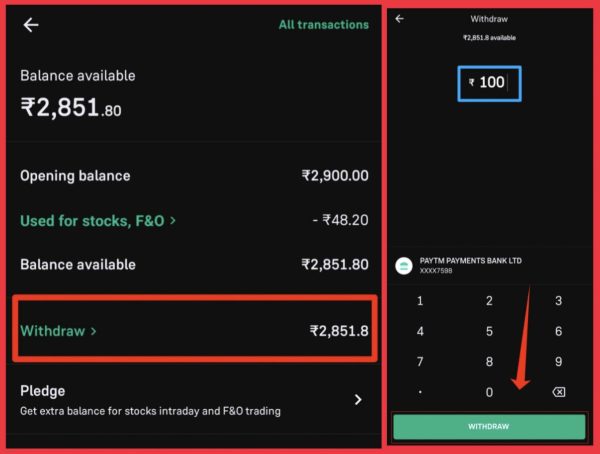Screen dimensions: 600x454
Task: Tap the back arrow on Withdraw screen
Action: 399,19
